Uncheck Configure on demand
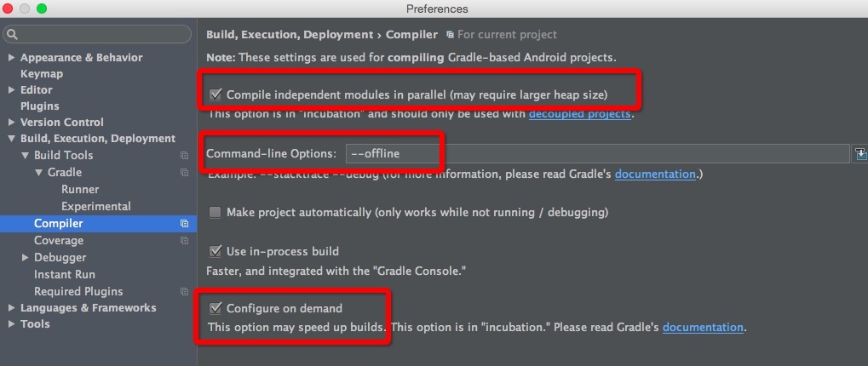Viewport: 868px width, 366px height. 216,308
